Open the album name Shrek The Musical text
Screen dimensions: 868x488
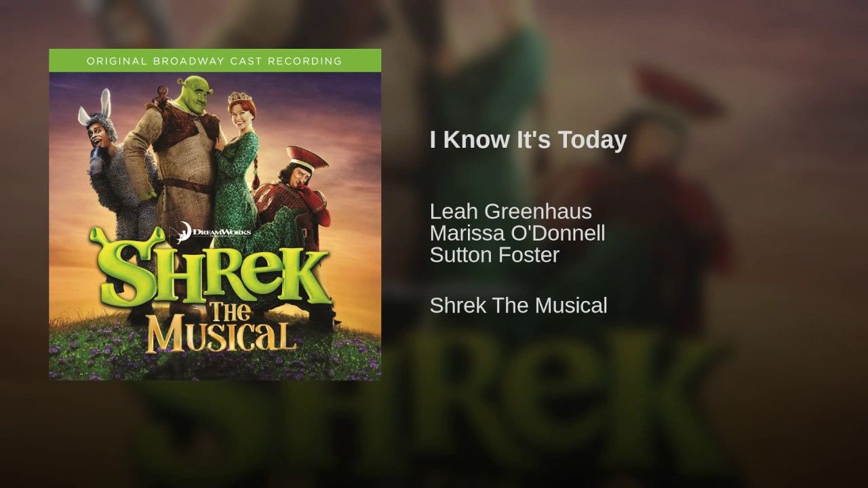pos(518,306)
